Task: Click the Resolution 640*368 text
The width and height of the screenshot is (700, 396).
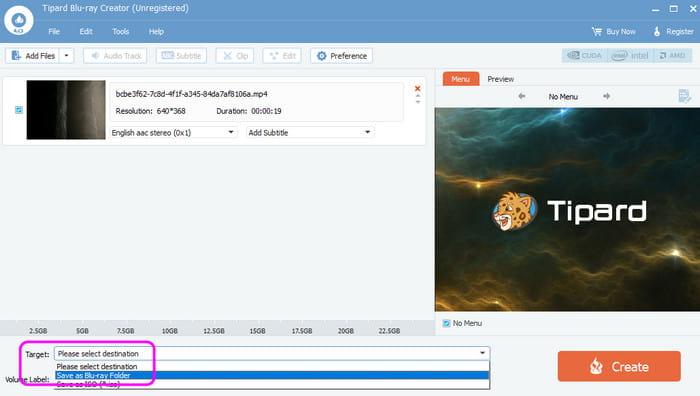Action: pos(150,111)
